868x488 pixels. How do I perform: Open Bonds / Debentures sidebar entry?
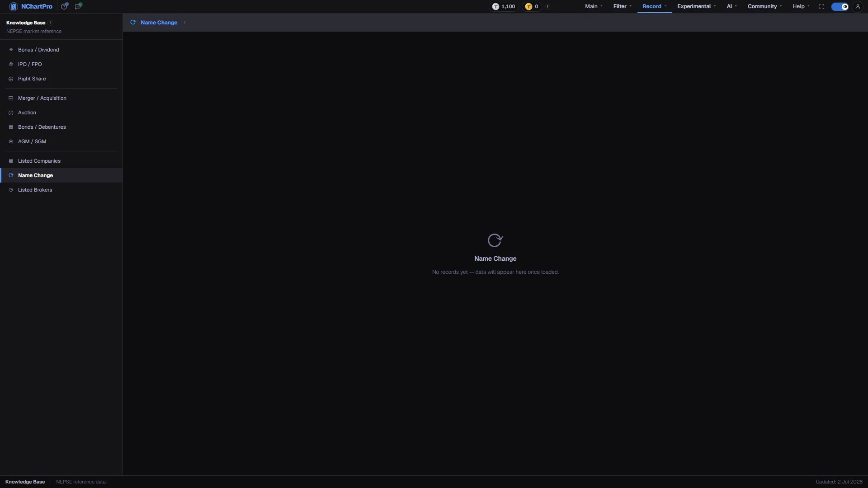click(x=61, y=127)
